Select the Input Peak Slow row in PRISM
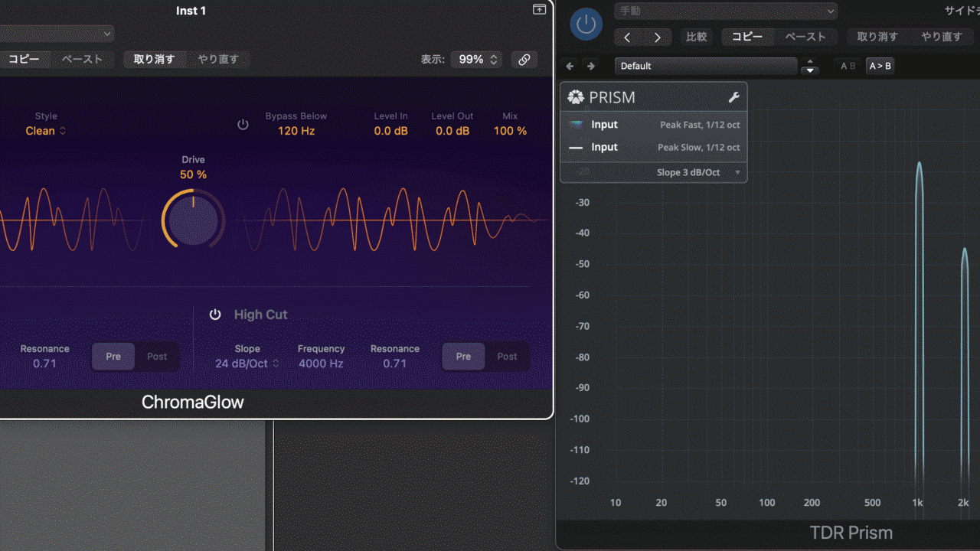980x551 pixels. [654, 147]
